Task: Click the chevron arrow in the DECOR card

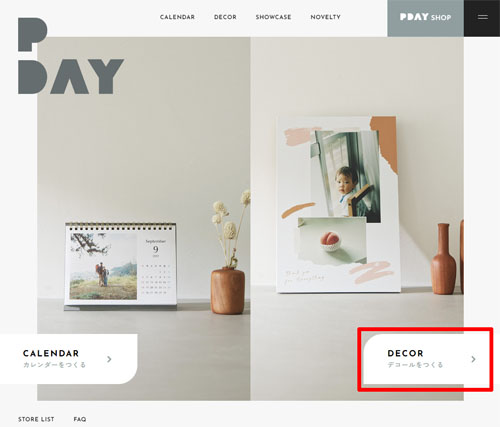Action: [473, 359]
